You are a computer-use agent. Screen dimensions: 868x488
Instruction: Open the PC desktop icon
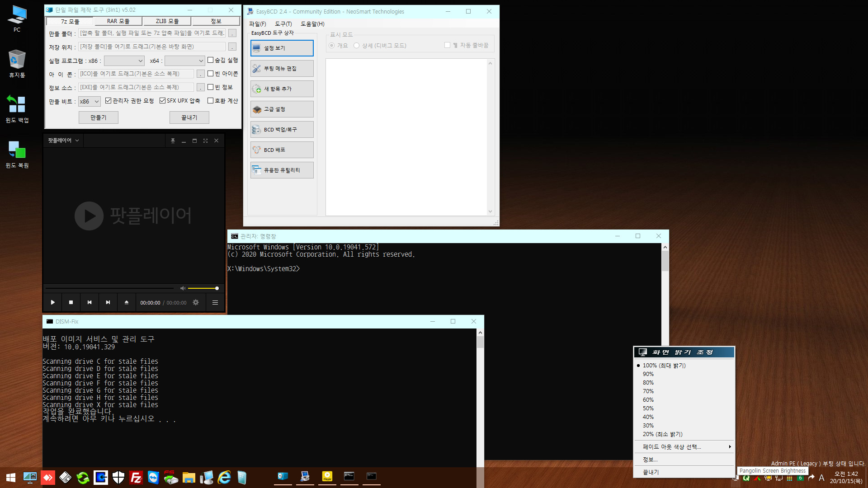pyautogui.click(x=17, y=19)
